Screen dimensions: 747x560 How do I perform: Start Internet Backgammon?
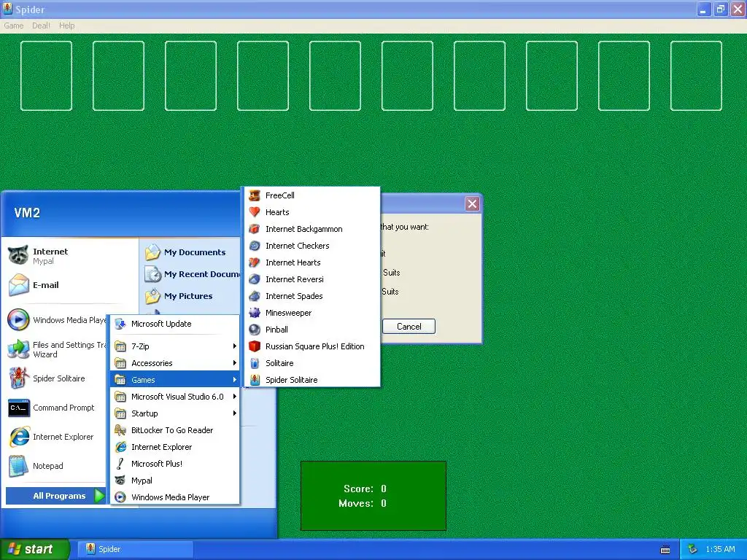click(312, 229)
